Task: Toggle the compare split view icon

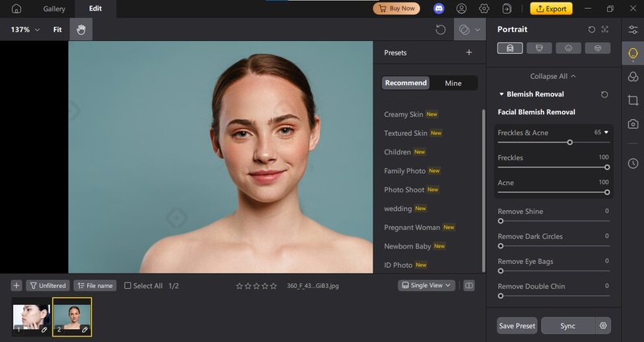Action: pyautogui.click(x=469, y=286)
